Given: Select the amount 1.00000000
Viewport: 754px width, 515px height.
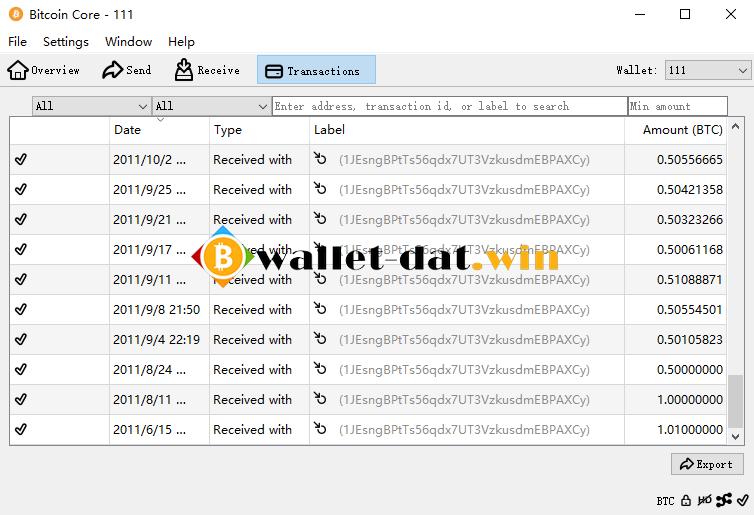Looking at the screenshot, I should pyautogui.click(x=690, y=400).
